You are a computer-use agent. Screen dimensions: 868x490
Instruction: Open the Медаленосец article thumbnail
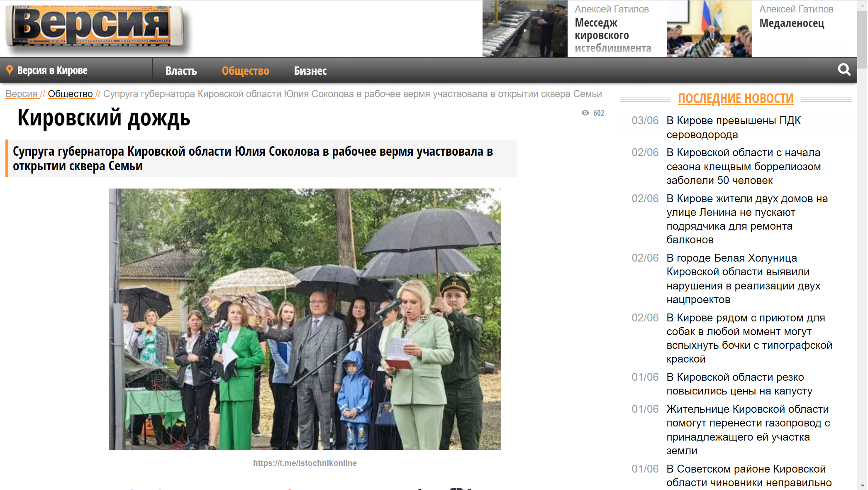point(709,29)
